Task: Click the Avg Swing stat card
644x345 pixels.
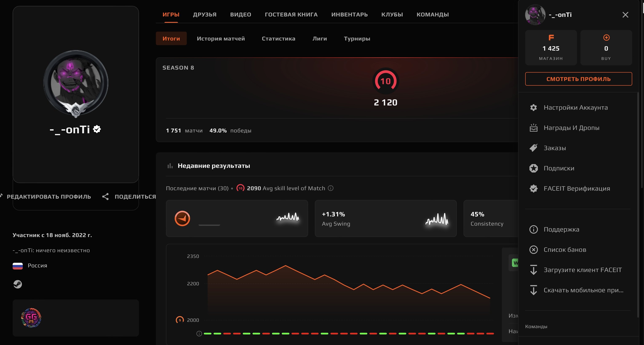Action: (x=386, y=218)
